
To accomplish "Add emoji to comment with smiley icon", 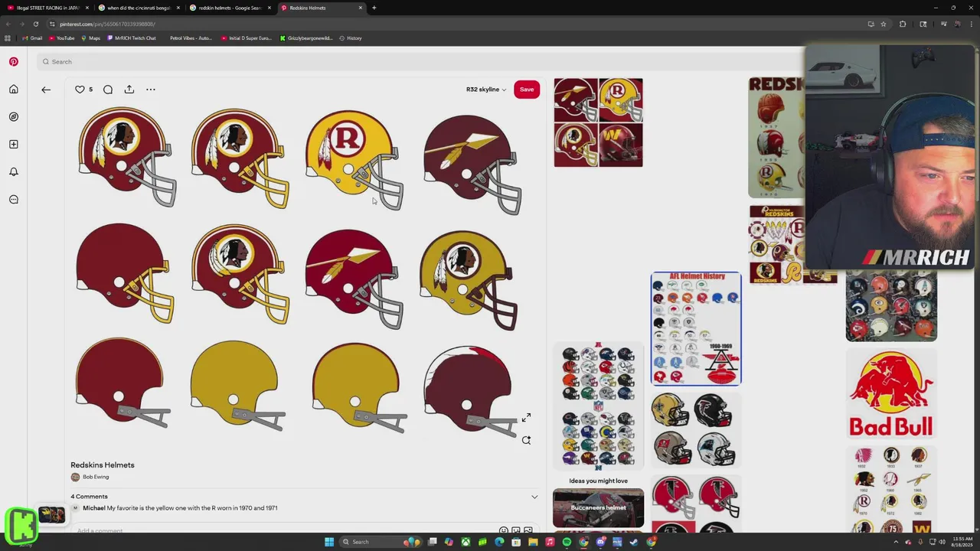I will [x=503, y=530].
